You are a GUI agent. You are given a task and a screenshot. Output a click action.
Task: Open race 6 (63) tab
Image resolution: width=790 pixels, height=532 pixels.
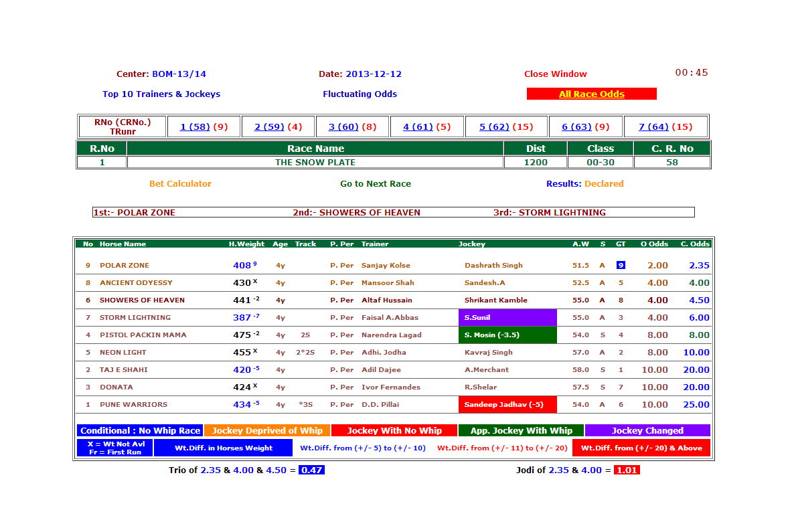point(577,127)
